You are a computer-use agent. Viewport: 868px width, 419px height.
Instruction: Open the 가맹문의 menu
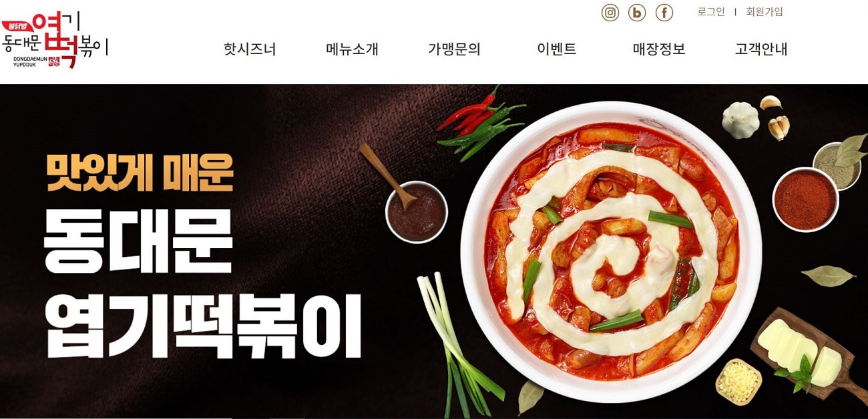point(454,49)
